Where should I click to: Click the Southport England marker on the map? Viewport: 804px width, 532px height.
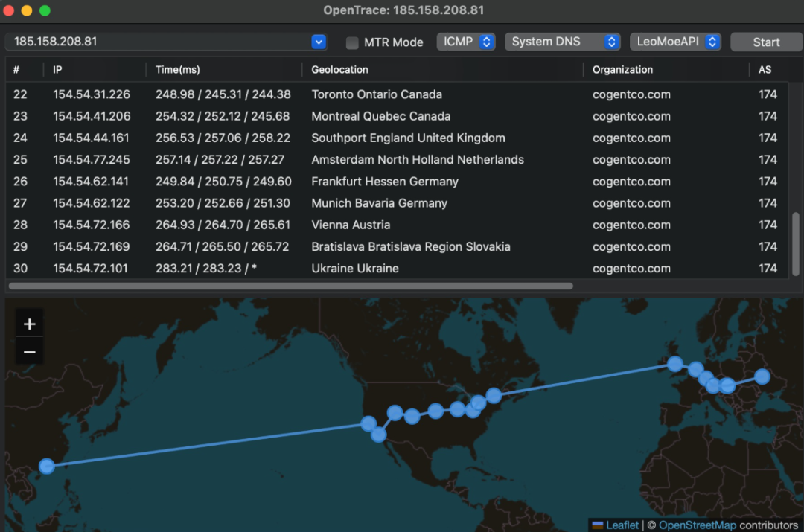(x=674, y=364)
